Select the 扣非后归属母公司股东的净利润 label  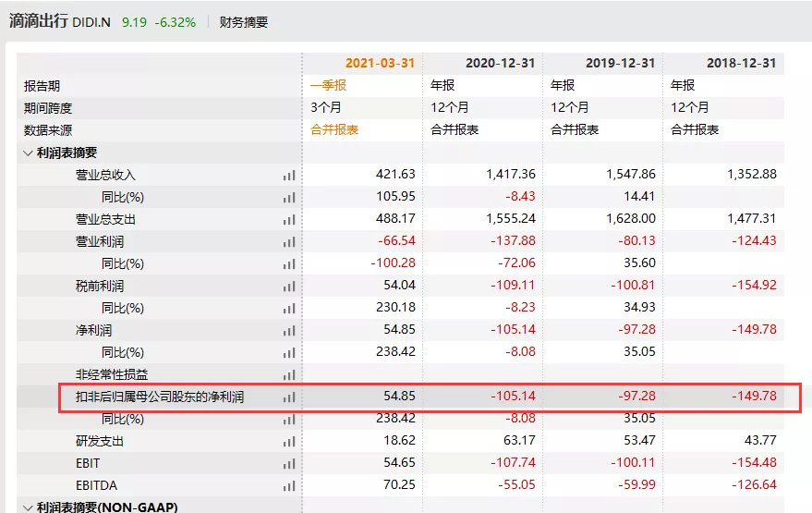point(160,397)
